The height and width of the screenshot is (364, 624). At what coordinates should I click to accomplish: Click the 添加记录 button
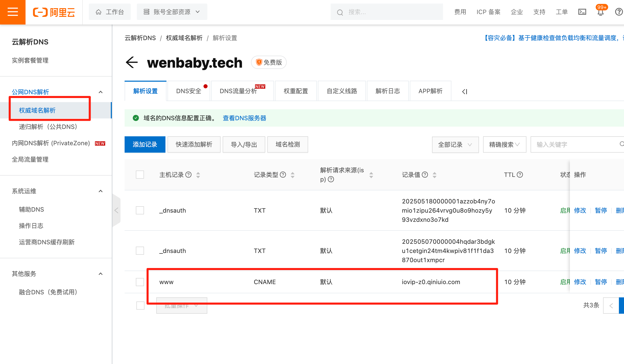click(x=145, y=144)
